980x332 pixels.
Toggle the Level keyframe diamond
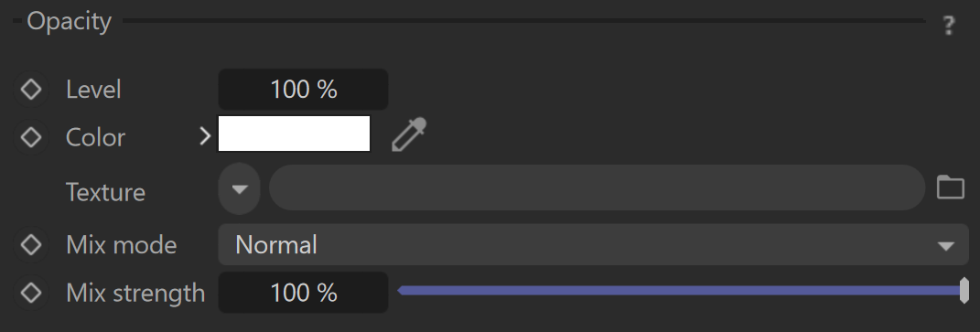[30, 90]
